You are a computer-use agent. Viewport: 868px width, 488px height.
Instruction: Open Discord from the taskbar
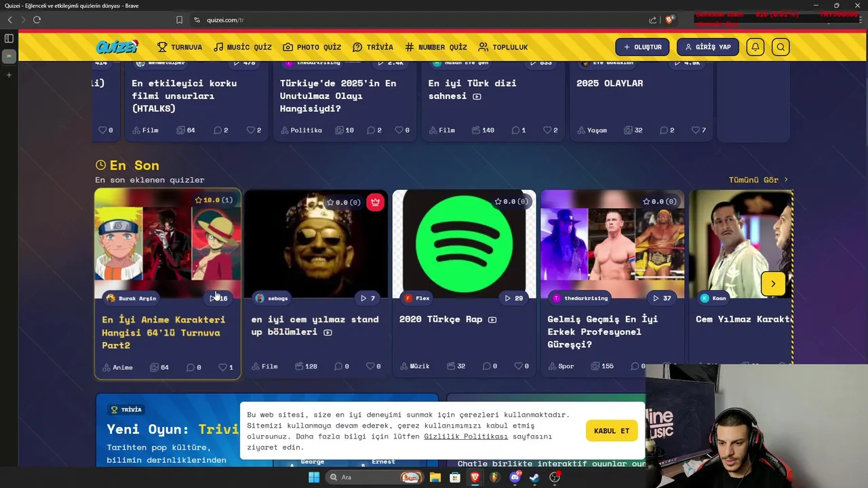[x=515, y=477]
